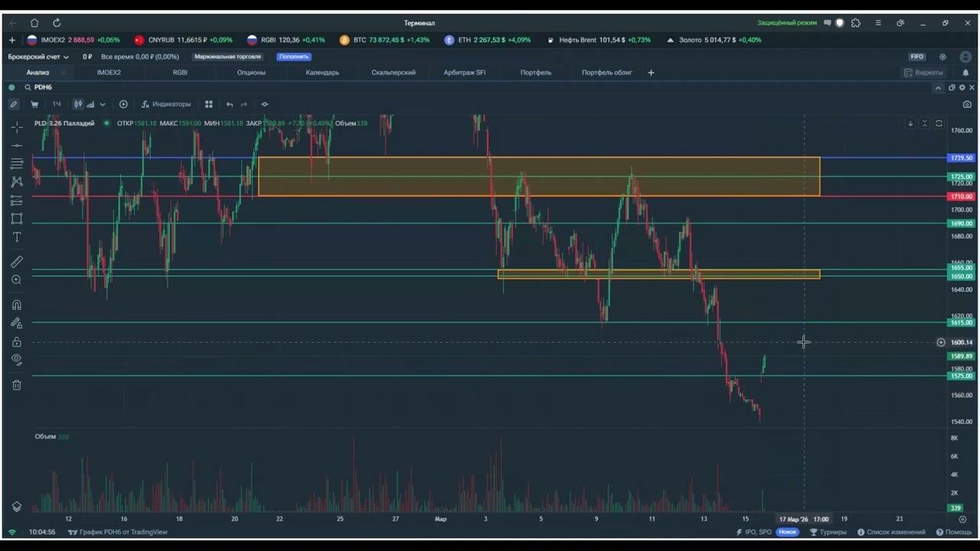Collapse widget header with chevron up
Screen dimensions: 980x551
[938, 87]
